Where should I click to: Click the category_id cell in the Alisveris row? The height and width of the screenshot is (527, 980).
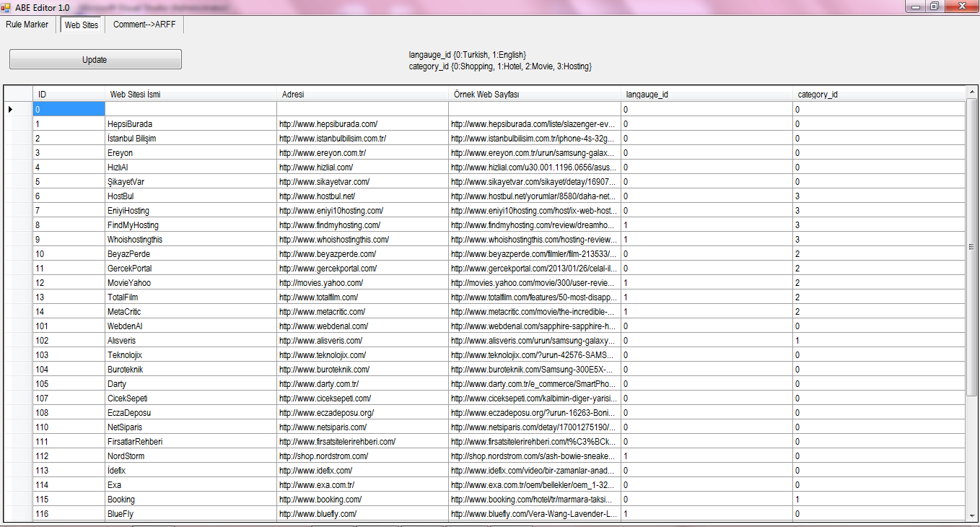tap(878, 340)
